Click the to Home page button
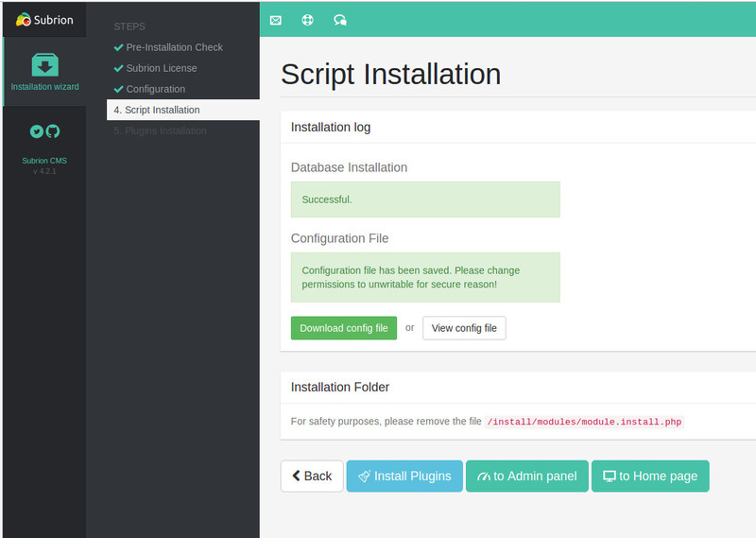 [650, 476]
